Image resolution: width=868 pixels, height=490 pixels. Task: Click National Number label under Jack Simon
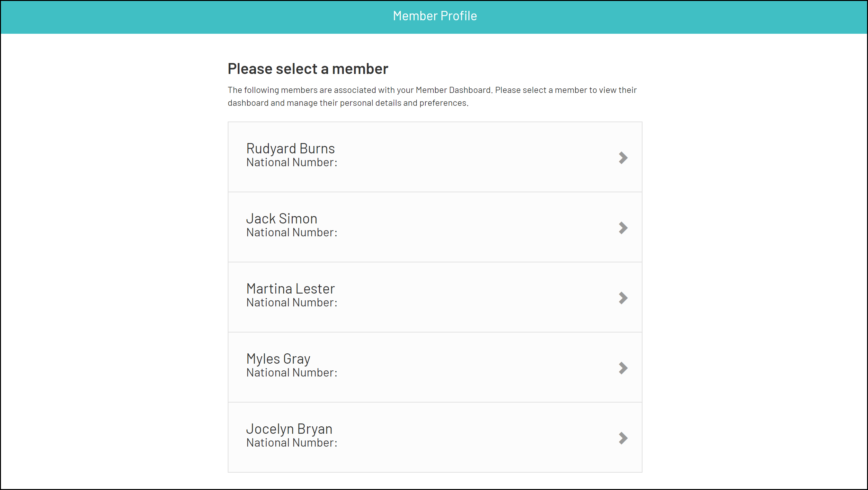[291, 233]
